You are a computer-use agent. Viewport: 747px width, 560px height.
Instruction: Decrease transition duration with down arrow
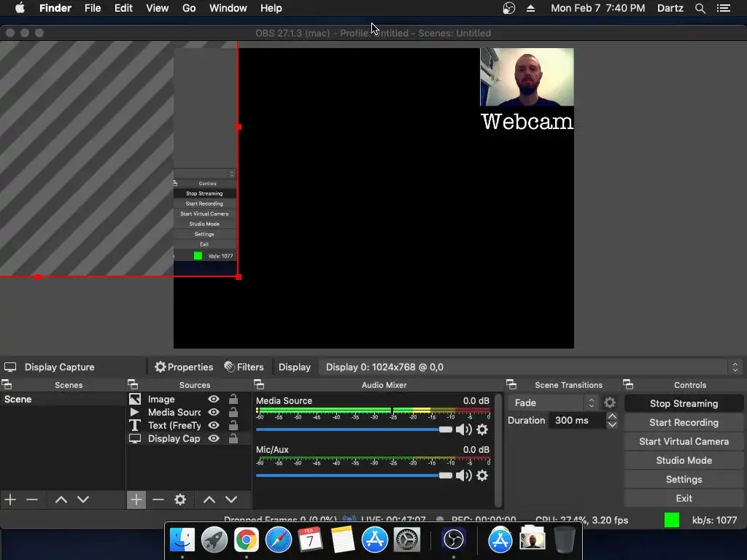pos(612,425)
